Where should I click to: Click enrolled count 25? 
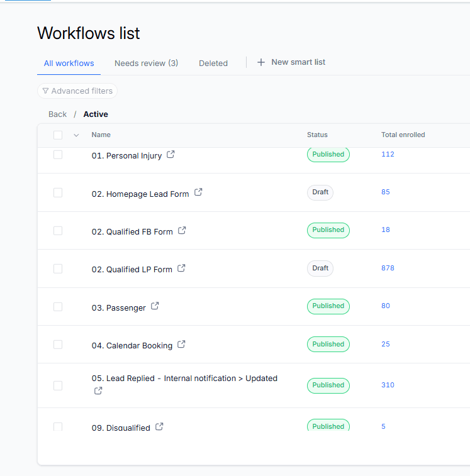pos(386,344)
